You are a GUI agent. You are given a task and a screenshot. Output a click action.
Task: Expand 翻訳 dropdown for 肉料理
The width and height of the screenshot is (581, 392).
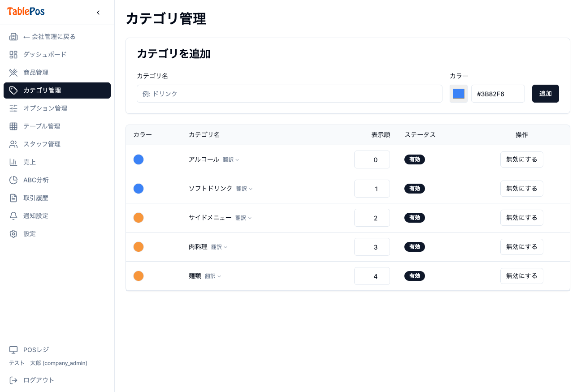coord(219,247)
